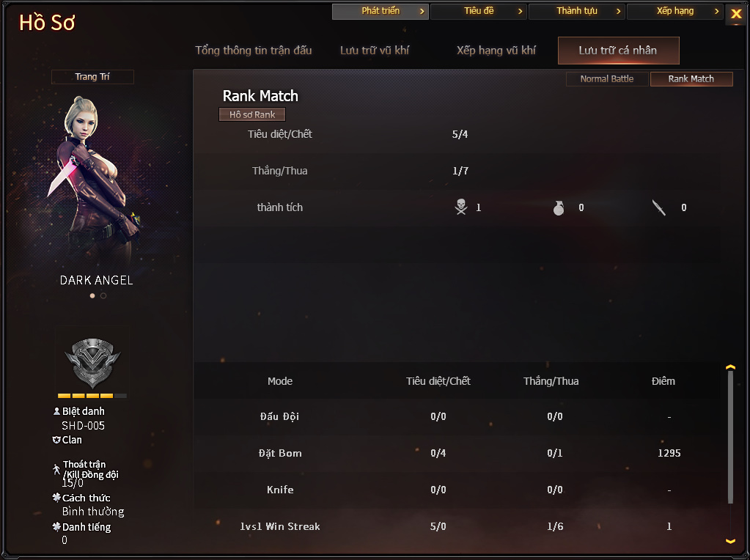Click the Biệt danh person icon
Image resolution: width=750 pixels, height=560 pixels.
[56, 410]
